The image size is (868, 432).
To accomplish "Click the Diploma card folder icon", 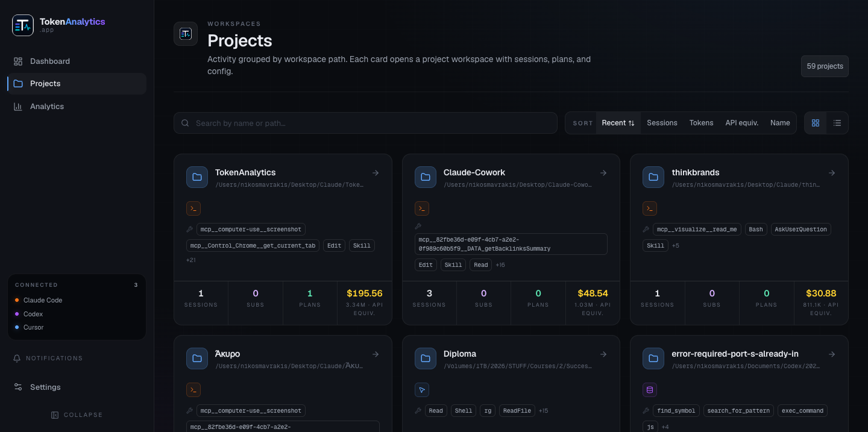I will tap(426, 358).
